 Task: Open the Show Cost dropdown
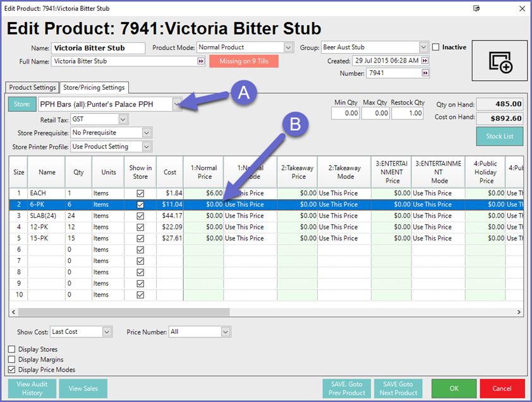(107, 332)
